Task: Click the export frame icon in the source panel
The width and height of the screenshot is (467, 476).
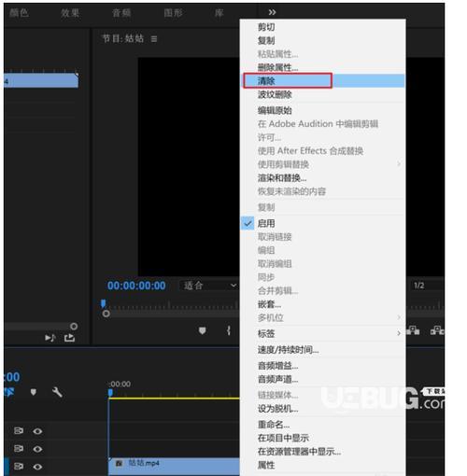Action: (x=69, y=338)
